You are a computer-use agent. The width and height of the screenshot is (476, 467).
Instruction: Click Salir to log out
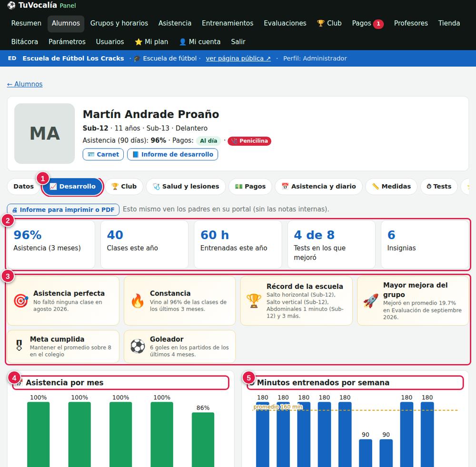[238, 42]
